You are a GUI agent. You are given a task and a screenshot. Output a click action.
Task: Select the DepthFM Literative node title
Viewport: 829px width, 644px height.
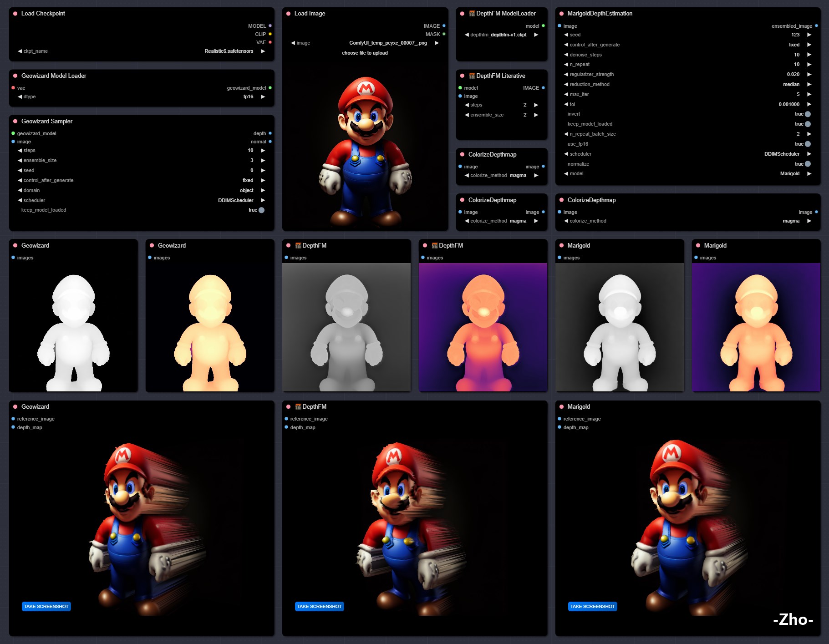(x=501, y=76)
